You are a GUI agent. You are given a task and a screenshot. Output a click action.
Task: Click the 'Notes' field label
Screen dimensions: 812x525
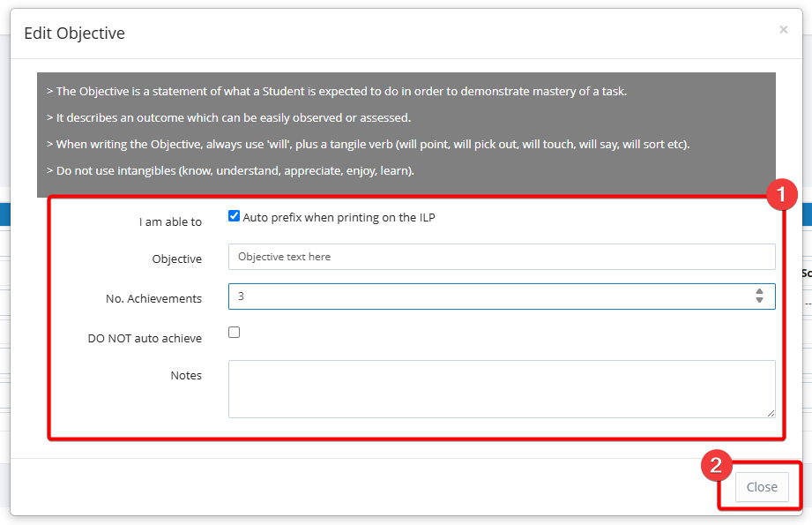pos(186,376)
